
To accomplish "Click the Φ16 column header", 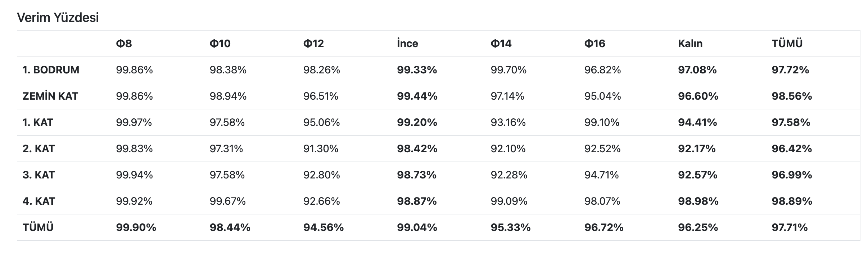I will (595, 44).
